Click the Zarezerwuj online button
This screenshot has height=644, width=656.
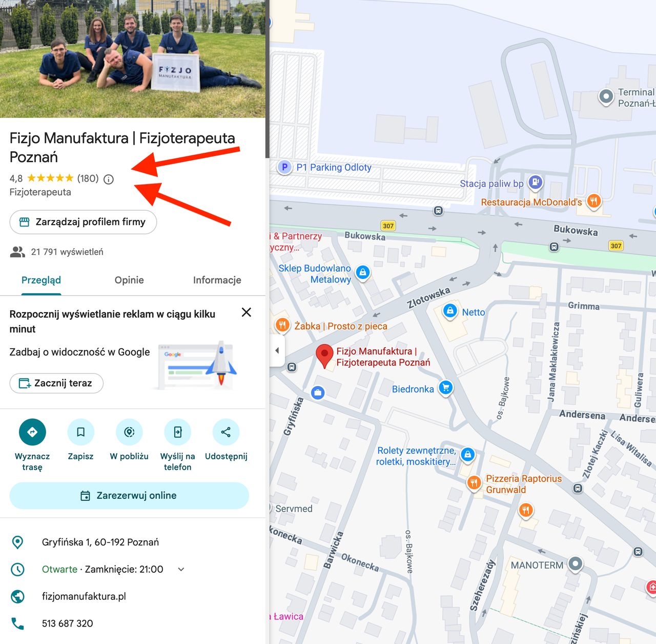tap(129, 496)
